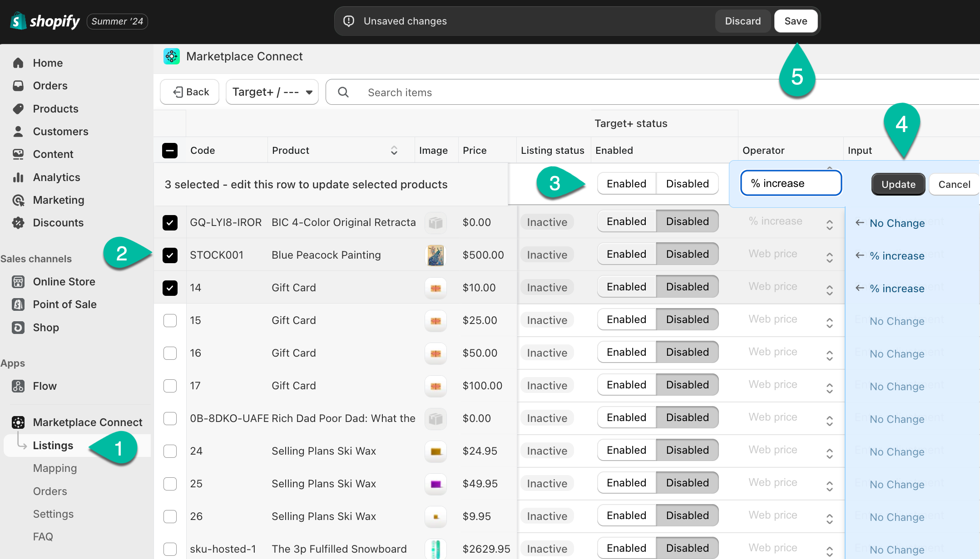The width and height of the screenshot is (980, 559).
Task: Click the Back button
Action: click(x=190, y=92)
